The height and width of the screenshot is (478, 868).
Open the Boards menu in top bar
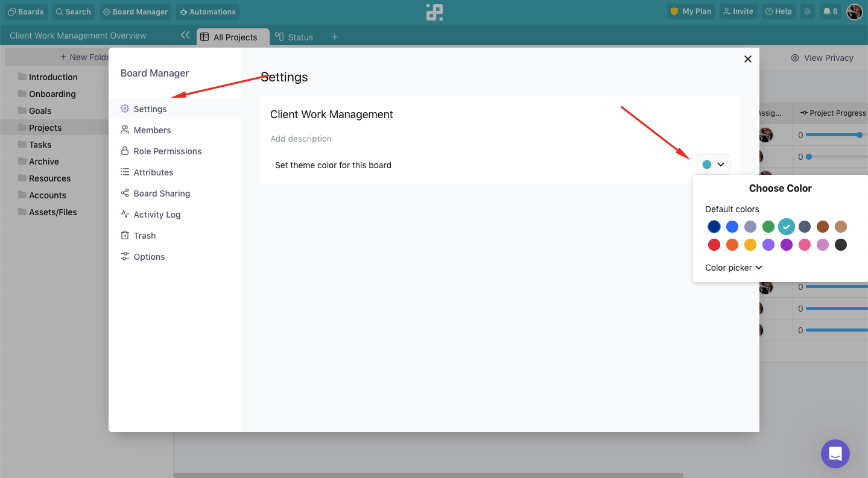pos(26,11)
